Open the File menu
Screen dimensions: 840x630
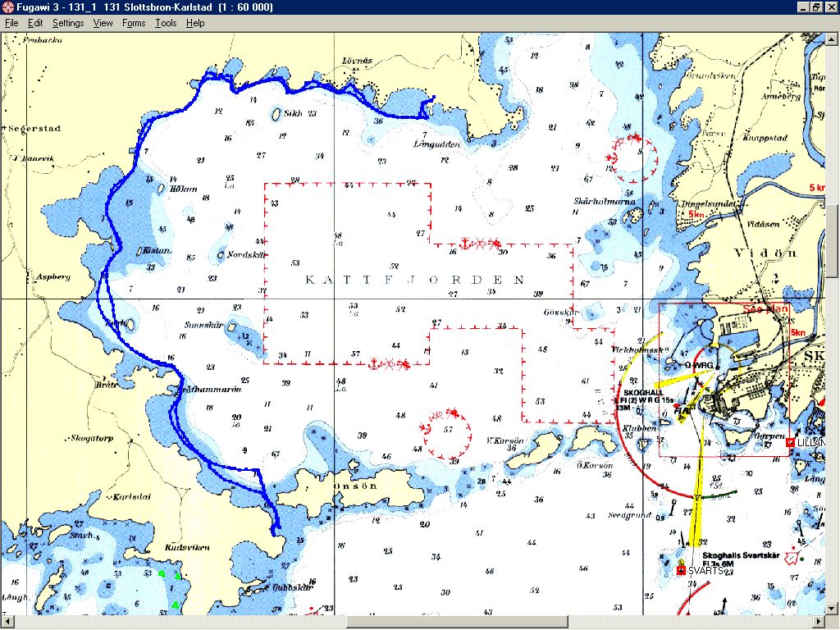[11, 23]
